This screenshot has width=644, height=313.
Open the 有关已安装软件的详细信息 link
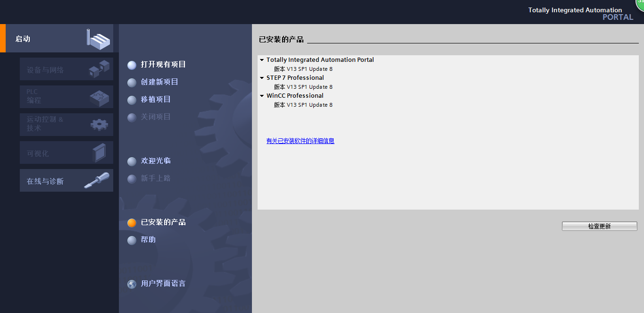coord(301,141)
